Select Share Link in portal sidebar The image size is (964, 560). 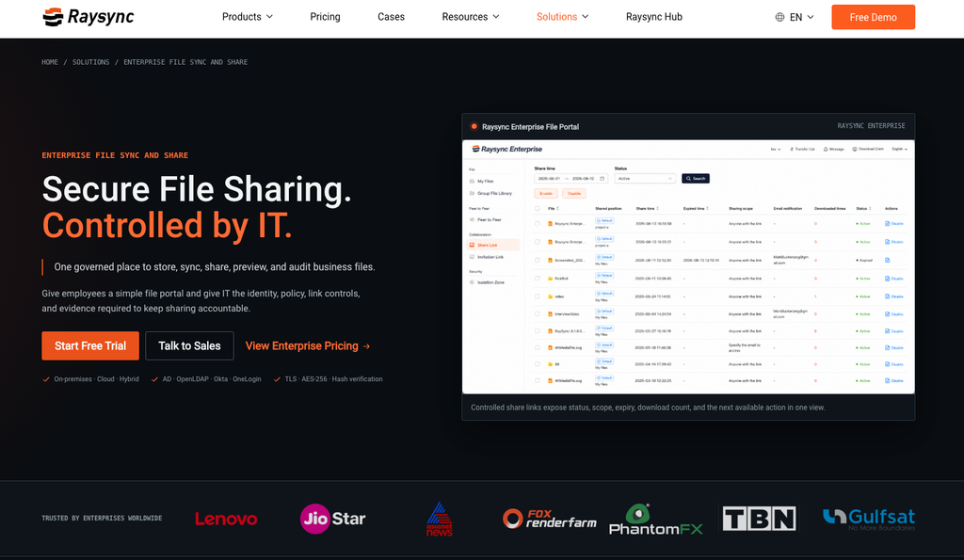[x=493, y=245]
